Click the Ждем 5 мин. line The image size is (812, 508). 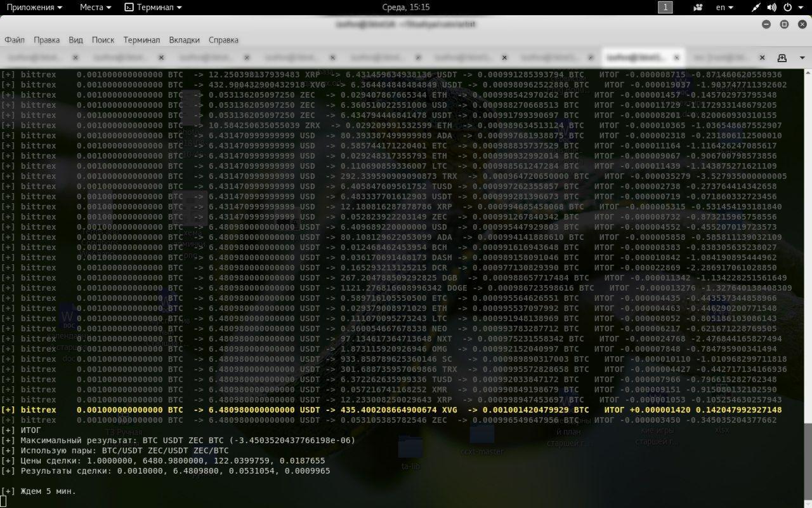pos(38,491)
